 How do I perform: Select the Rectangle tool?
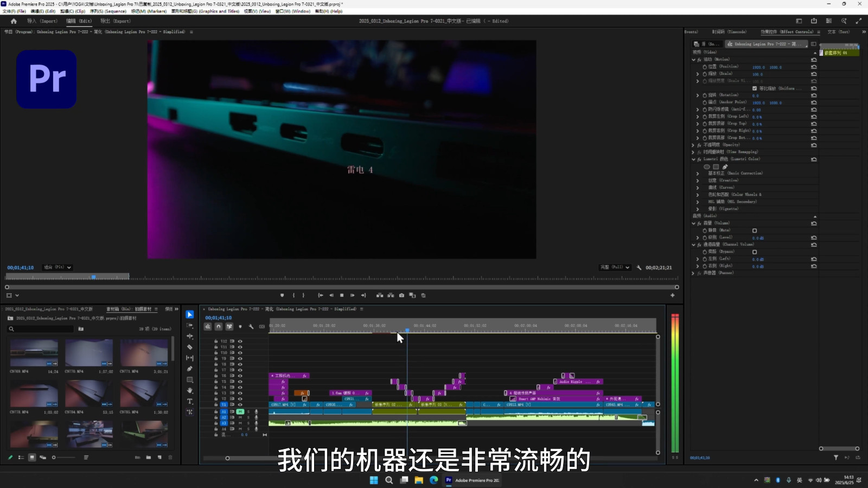tap(189, 380)
